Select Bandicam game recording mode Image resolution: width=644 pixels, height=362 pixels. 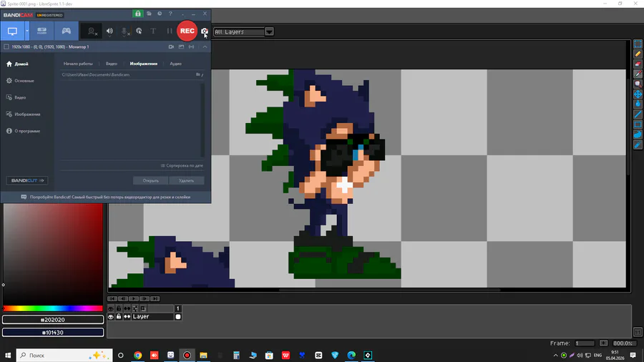coord(66,31)
